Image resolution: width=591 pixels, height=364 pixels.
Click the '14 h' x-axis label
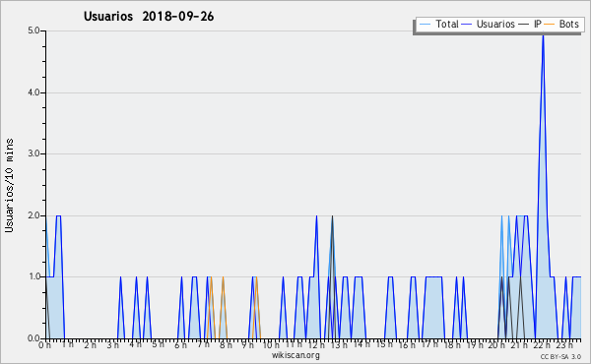[361, 344]
